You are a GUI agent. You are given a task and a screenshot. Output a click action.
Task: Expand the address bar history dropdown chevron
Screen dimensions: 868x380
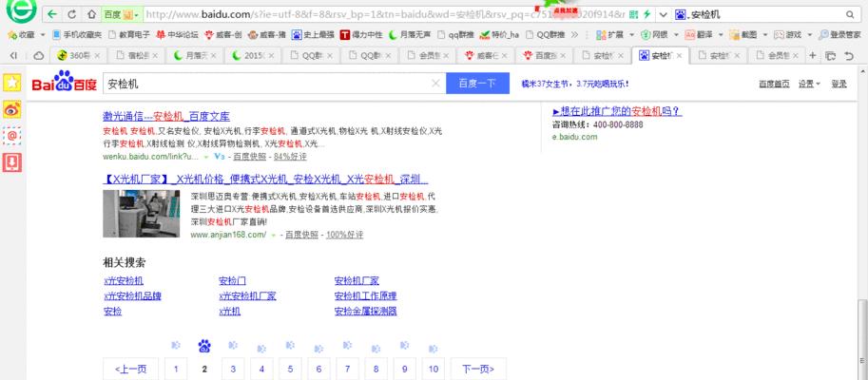(663, 14)
